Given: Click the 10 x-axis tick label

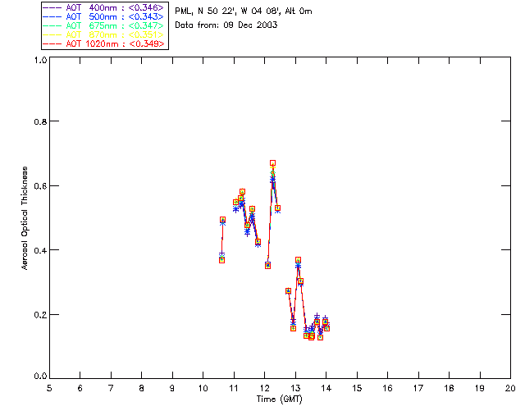Looking at the screenshot, I should click(203, 388).
